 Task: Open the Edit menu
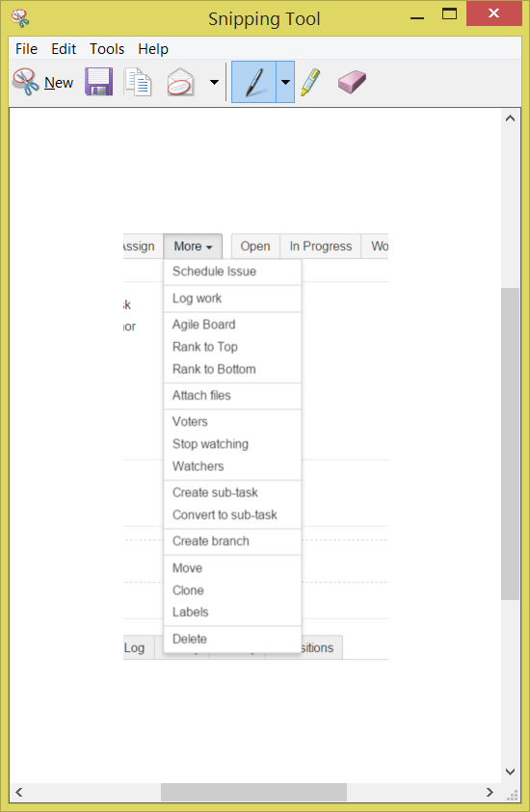[64, 49]
